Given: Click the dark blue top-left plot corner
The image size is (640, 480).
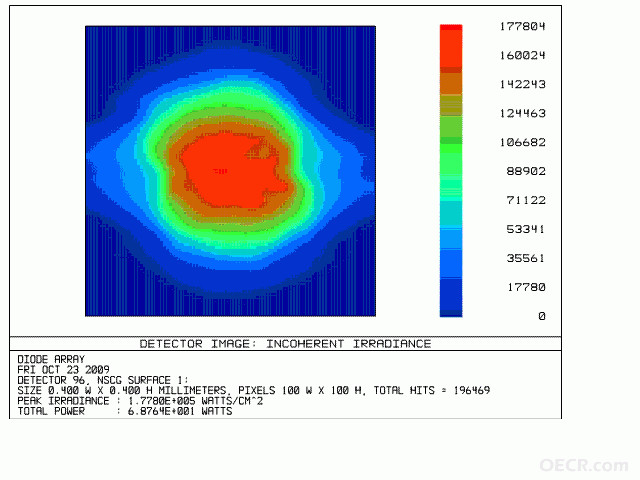Looking at the screenshot, I should pyautogui.click(x=98, y=39).
